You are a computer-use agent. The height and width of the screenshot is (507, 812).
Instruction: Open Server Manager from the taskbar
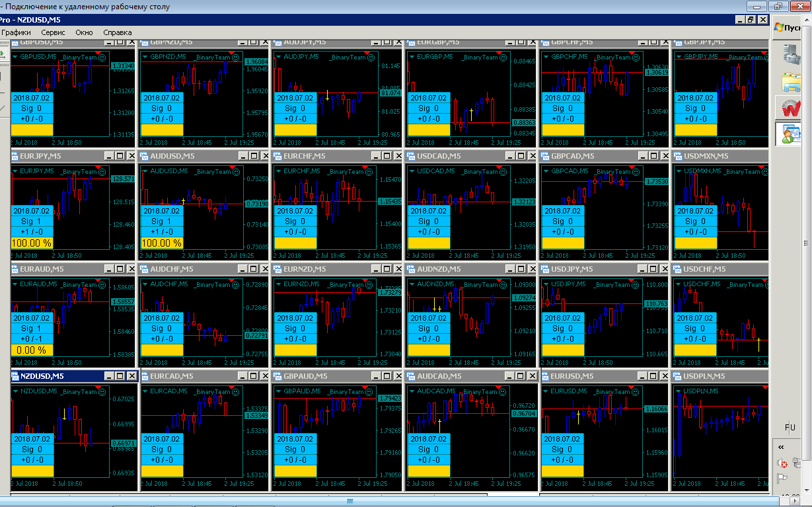click(x=791, y=53)
